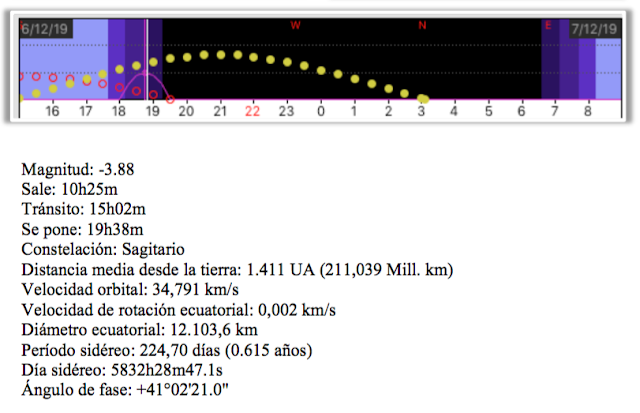This screenshot has height=413, width=640.
Task: Select hour 21 on the timeline axis
Action: coord(220,111)
